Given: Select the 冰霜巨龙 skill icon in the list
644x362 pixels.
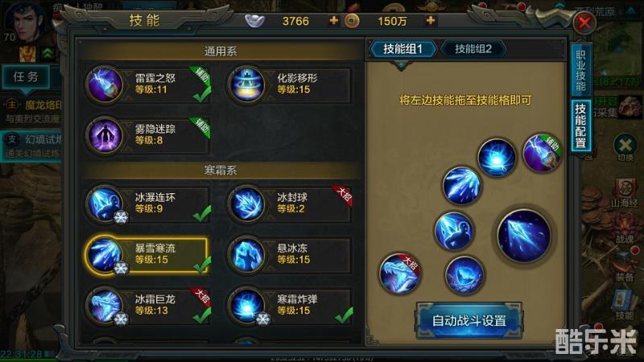Looking at the screenshot, I should (105, 306).
